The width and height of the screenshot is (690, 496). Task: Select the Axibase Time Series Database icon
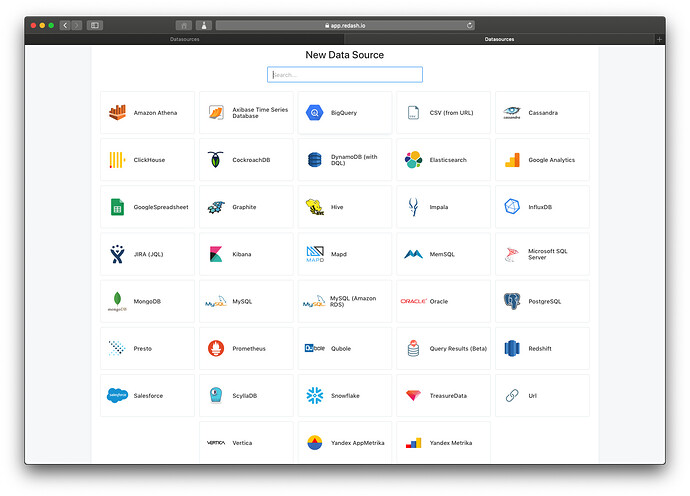pyautogui.click(x=216, y=113)
